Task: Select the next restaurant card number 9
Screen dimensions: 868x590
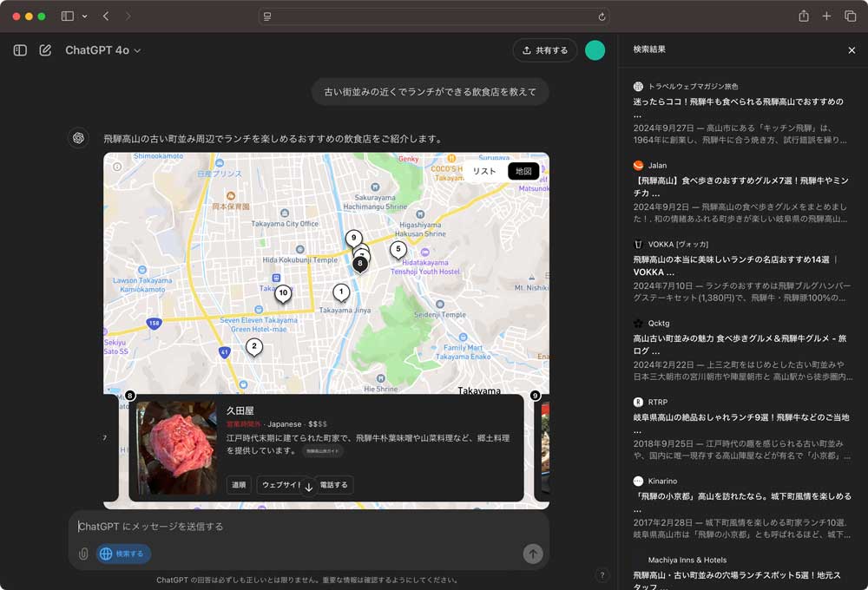Action: coord(542,448)
